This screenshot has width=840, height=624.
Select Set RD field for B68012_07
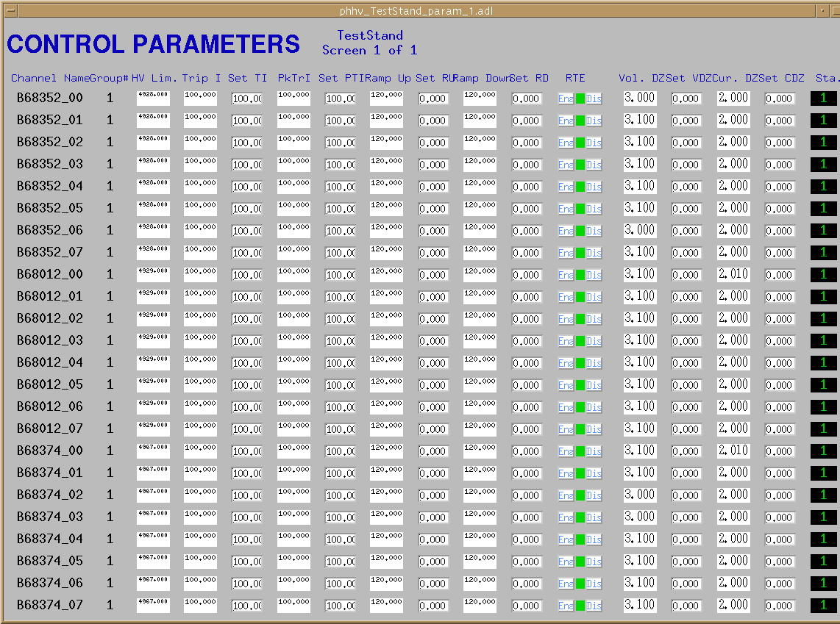click(x=526, y=429)
